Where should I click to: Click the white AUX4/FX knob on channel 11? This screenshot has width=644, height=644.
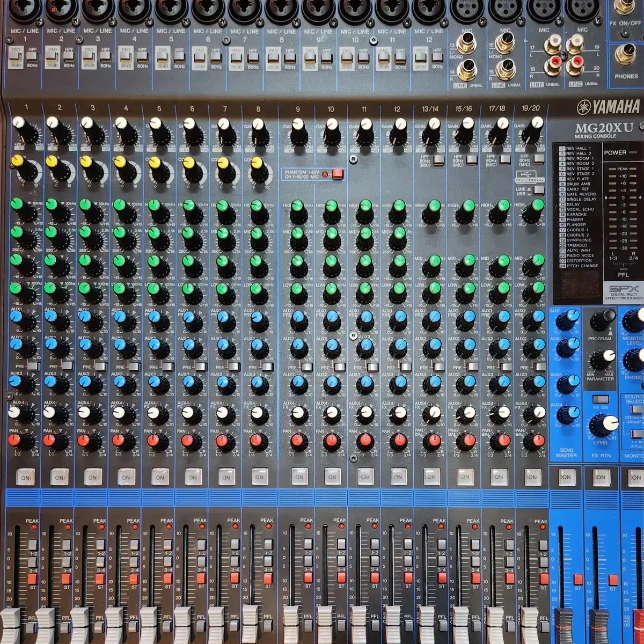pos(365,414)
